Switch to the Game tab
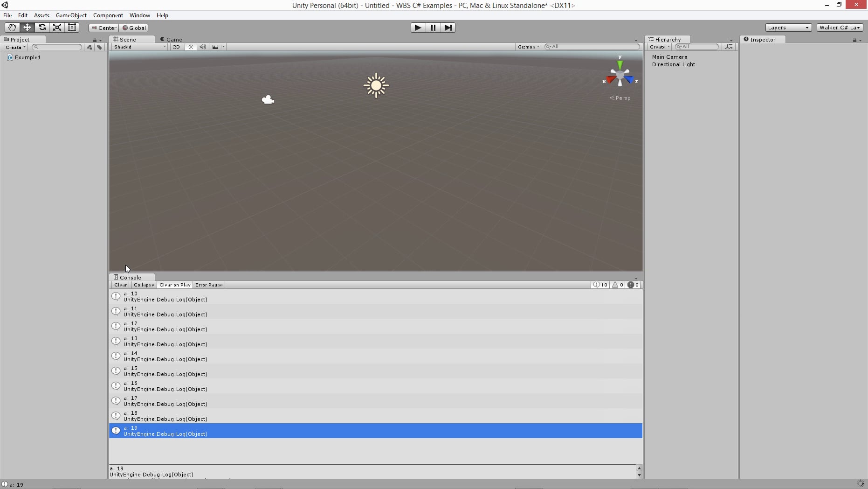868x489 pixels. [x=171, y=40]
